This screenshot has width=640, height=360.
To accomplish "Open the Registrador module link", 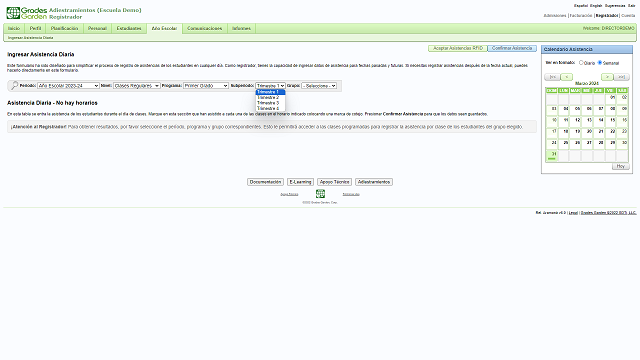I will coord(607,16).
